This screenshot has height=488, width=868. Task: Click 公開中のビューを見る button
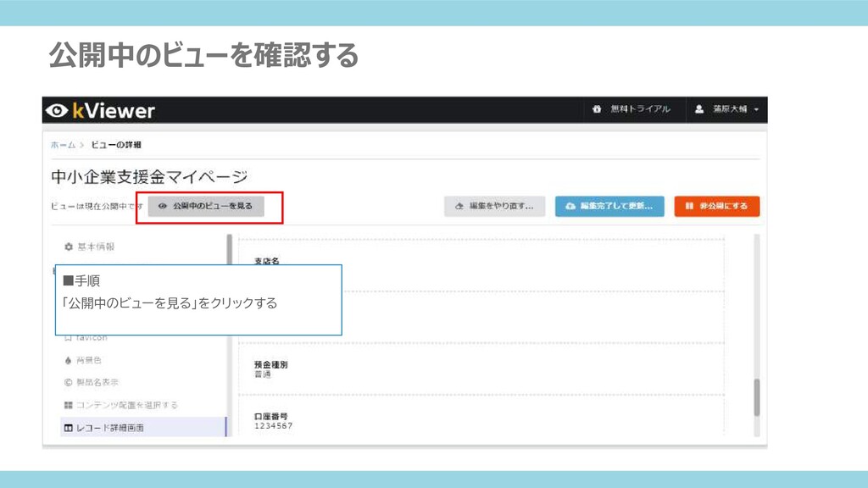point(206,206)
